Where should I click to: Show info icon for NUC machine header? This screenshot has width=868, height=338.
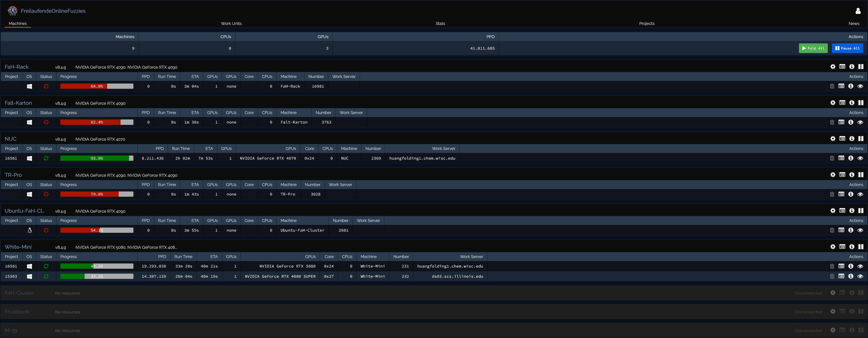852,139
